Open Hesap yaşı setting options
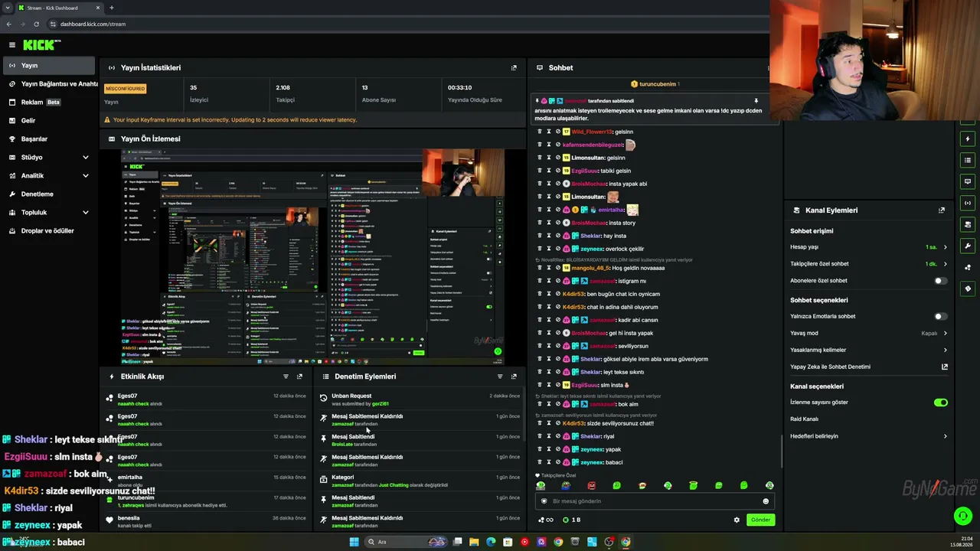980x551 pixels. (869, 247)
